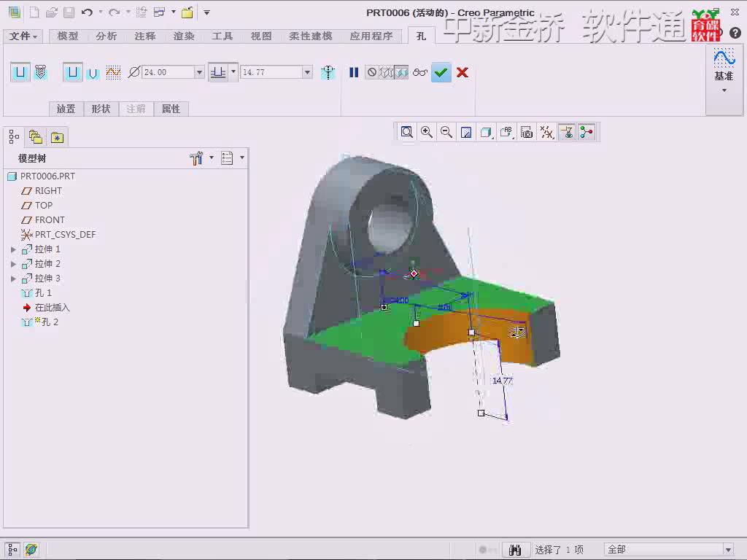The image size is (747, 560).
Task: Accept the hole with green checkmark
Action: point(441,72)
